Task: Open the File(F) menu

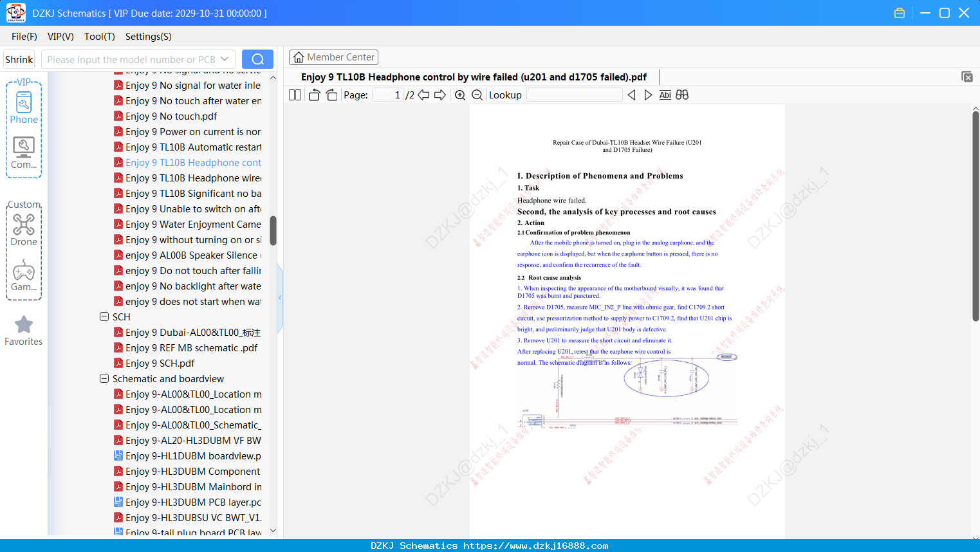Action: (24, 37)
